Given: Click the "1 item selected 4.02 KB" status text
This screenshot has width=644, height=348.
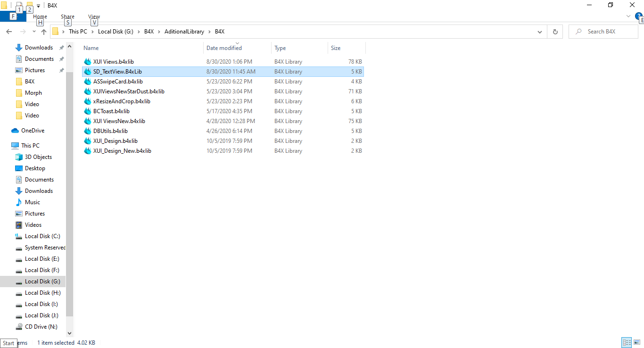Looking at the screenshot, I should point(66,343).
